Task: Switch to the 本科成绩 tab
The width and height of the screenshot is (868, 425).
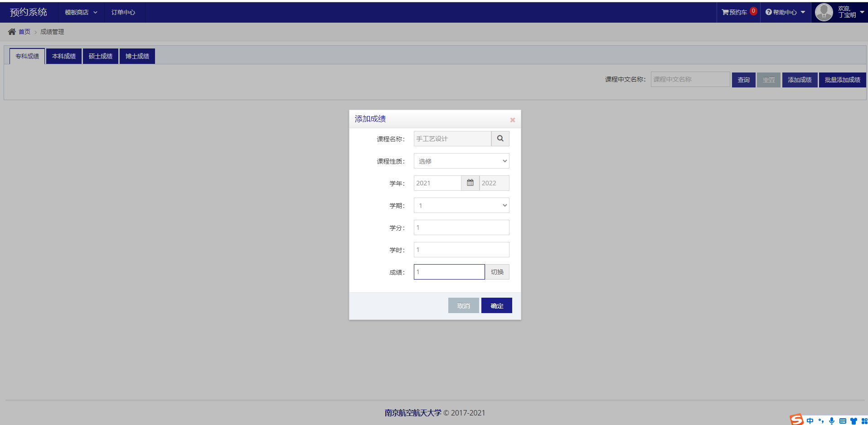Action: point(64,56)
